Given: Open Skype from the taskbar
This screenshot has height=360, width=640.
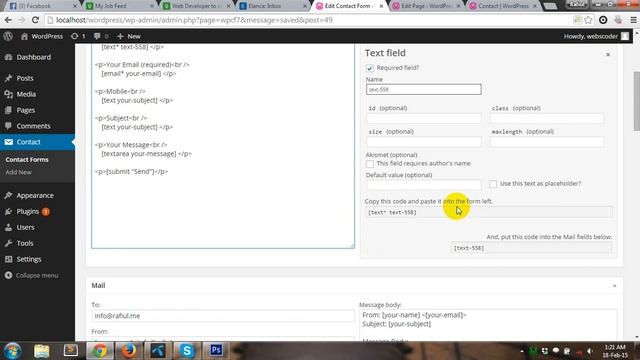Looking at the screenshot, I should point(187,351).
